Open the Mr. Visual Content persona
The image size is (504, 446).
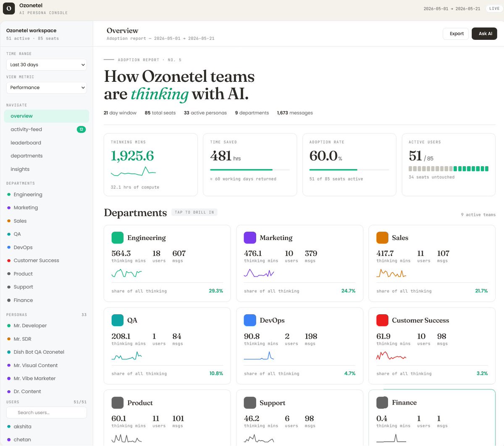(x=47, y=365)
